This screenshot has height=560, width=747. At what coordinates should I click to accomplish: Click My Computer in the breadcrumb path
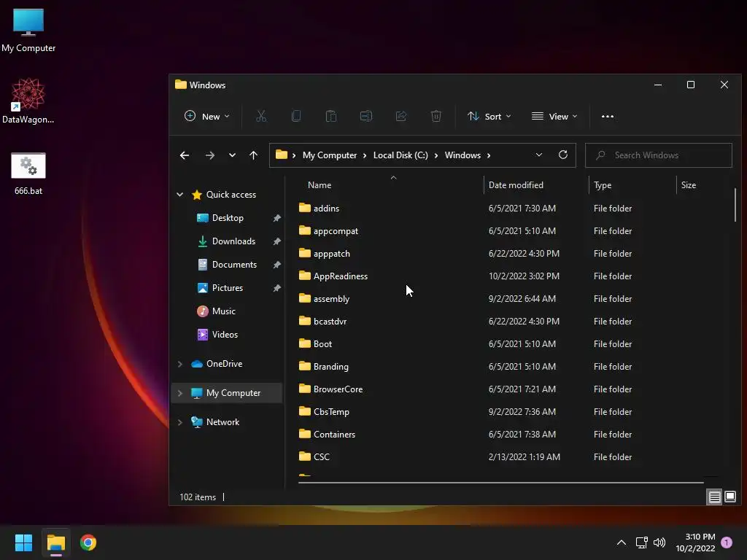(330, 155)
